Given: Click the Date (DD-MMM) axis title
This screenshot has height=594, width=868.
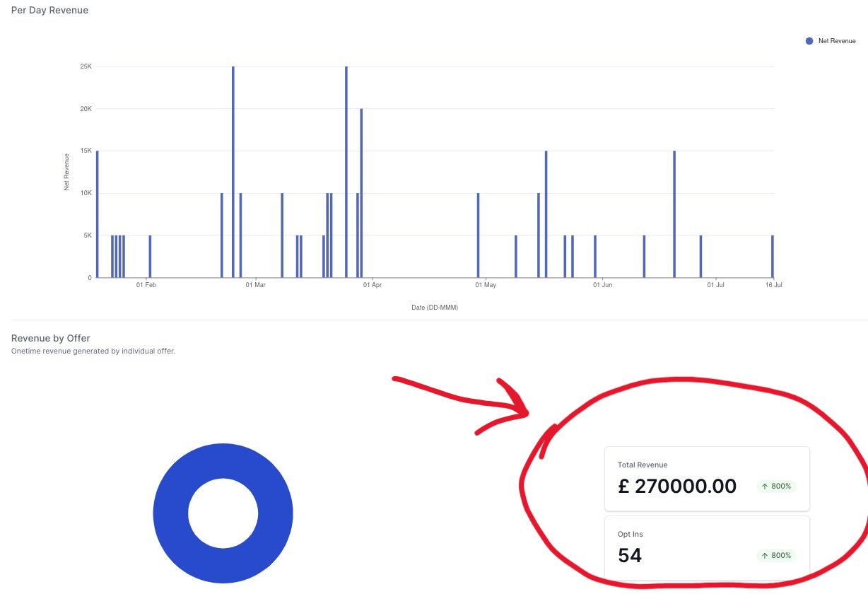Looking at the screenshot, I should click(435, 308).
